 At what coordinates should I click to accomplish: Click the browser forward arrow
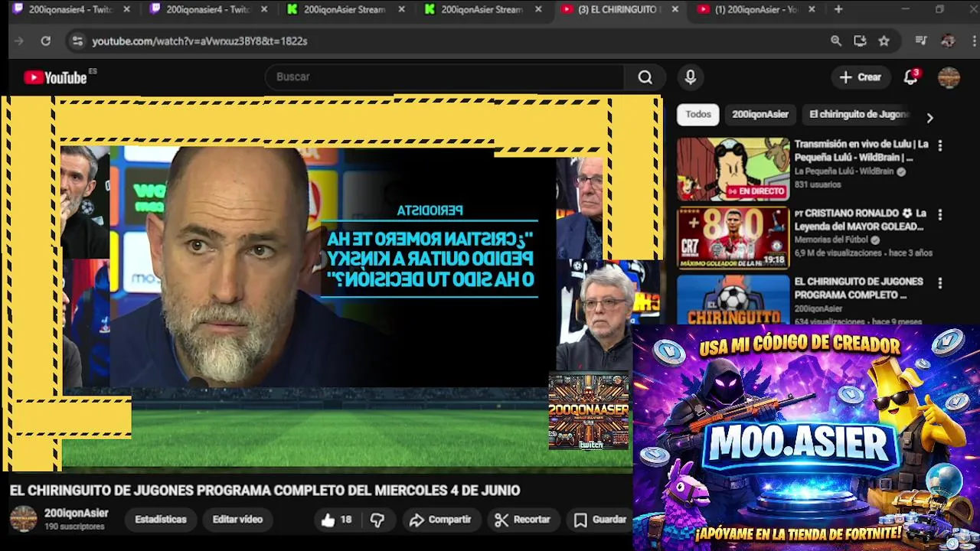(19, 41)
